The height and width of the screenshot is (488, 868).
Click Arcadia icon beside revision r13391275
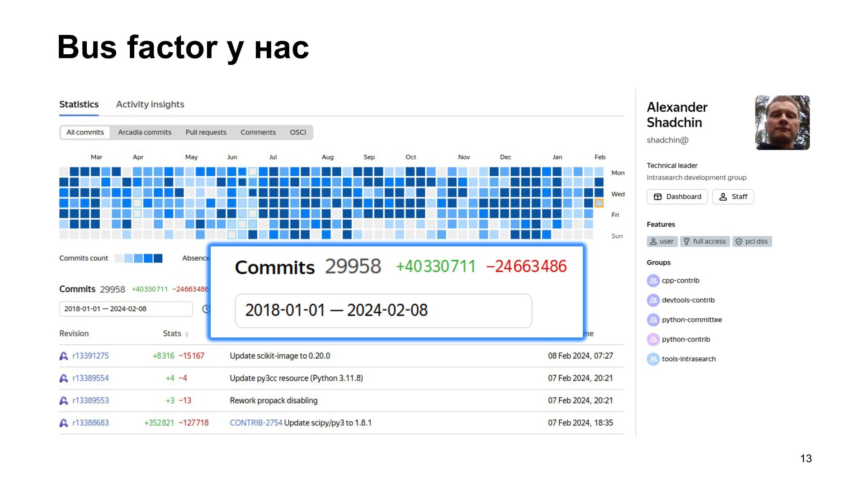[64, 356]
